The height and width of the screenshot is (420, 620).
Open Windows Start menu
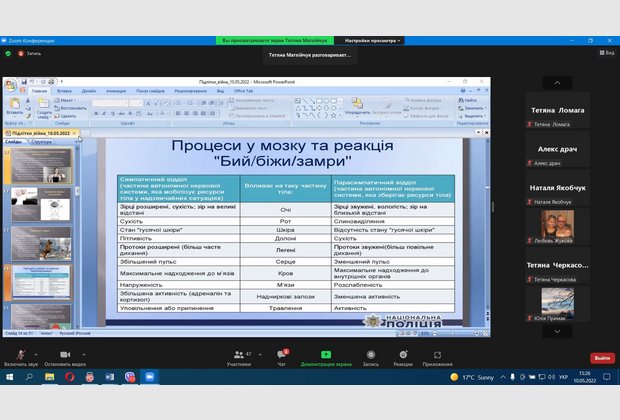(7, 377)
